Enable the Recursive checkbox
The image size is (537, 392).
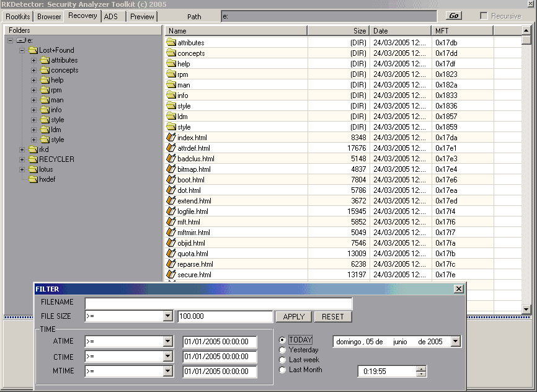pyautogui.click(x=484, y=16)
